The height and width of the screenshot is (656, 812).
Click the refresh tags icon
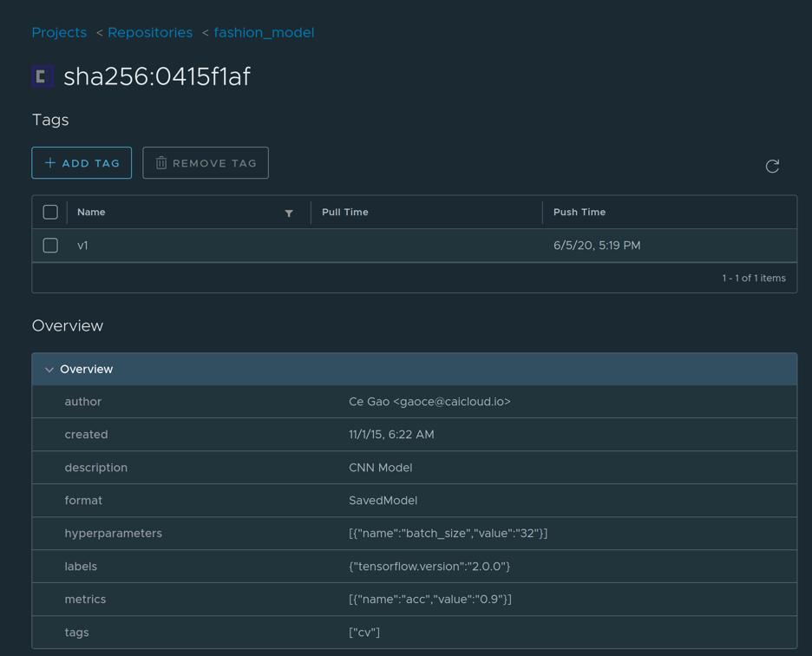(772, 166)
